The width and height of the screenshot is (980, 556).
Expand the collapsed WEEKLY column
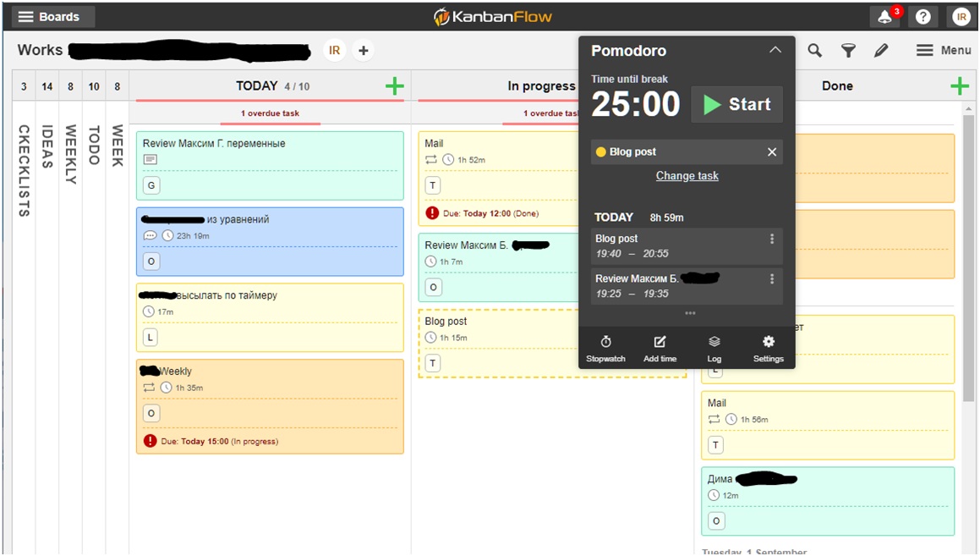(71, 155)
